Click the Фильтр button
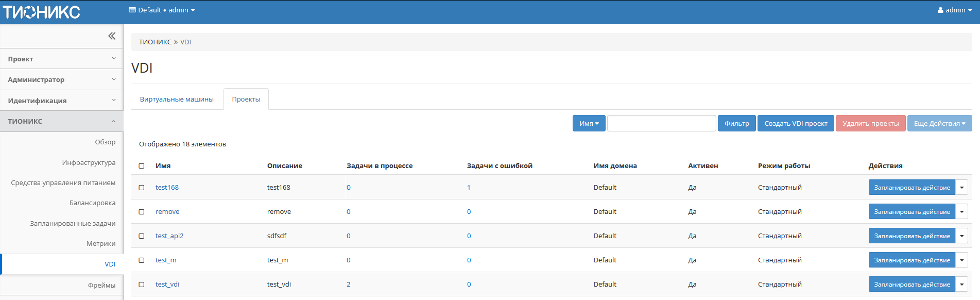980x300 pixels. (737, 123)
